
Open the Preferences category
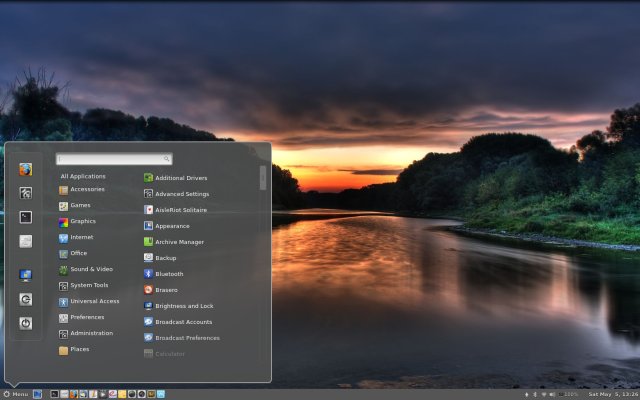[x=81, y=317]
